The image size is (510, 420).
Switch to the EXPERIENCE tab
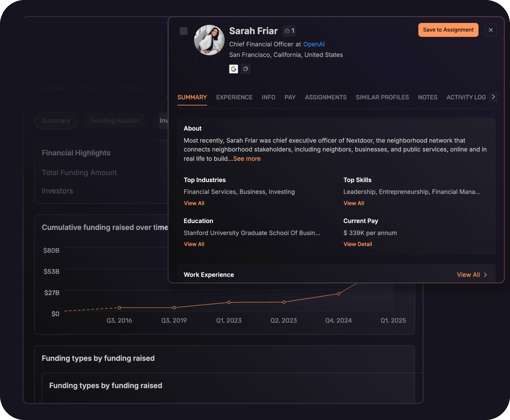click(x=234, y=97)
